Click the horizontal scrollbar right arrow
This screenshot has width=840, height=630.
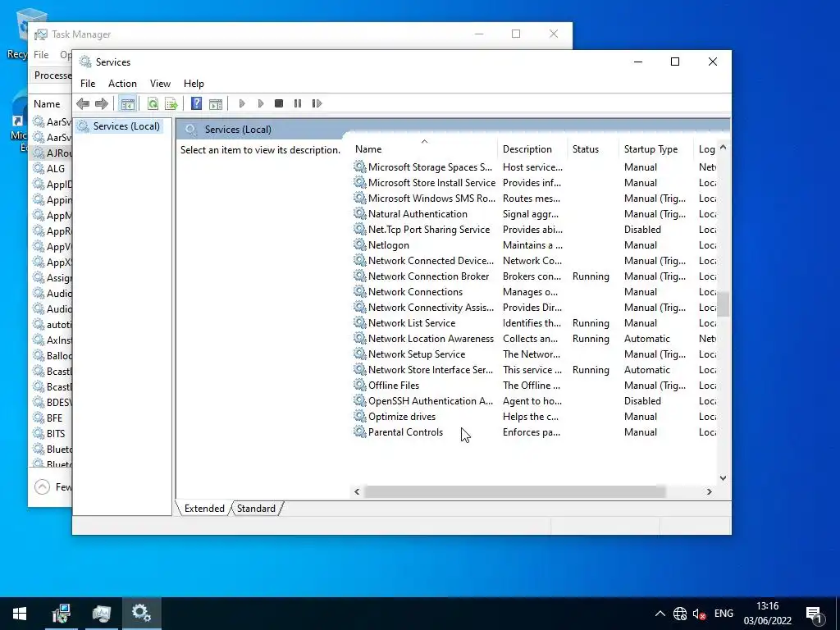(710, 491)
